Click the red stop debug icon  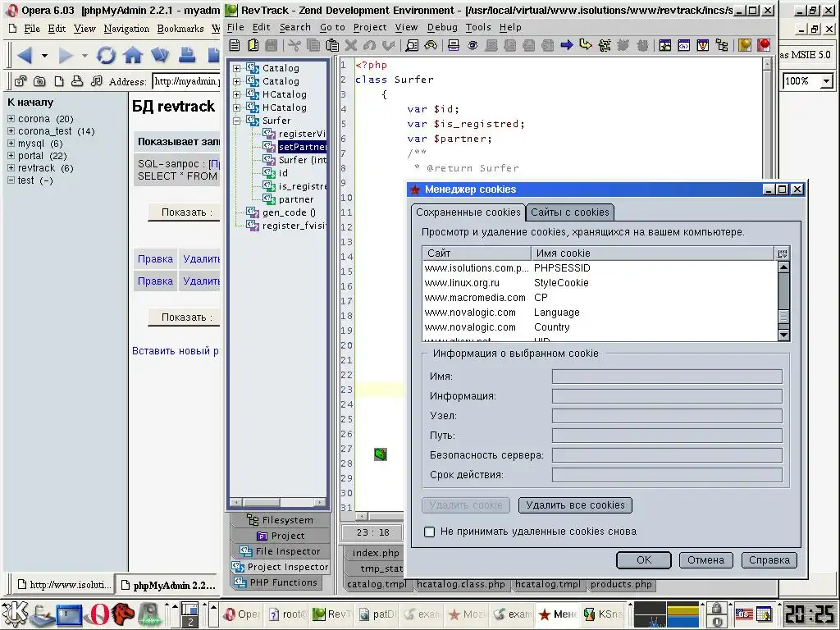click(x=765, y=45)
